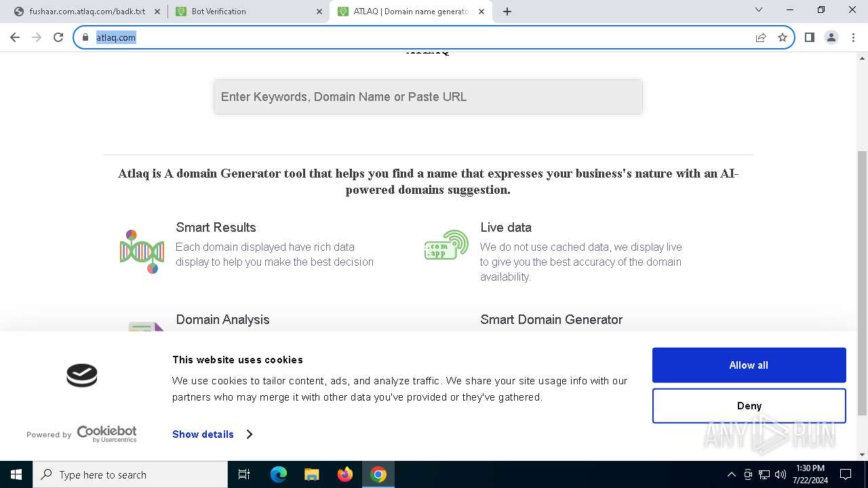Show hidden system tray icons
This screenshot has width=868, height=488.
(731, 474)
